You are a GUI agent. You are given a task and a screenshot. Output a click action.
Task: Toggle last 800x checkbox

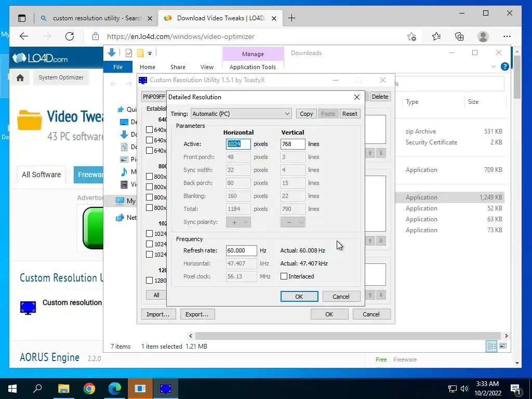tap(149, 208)
